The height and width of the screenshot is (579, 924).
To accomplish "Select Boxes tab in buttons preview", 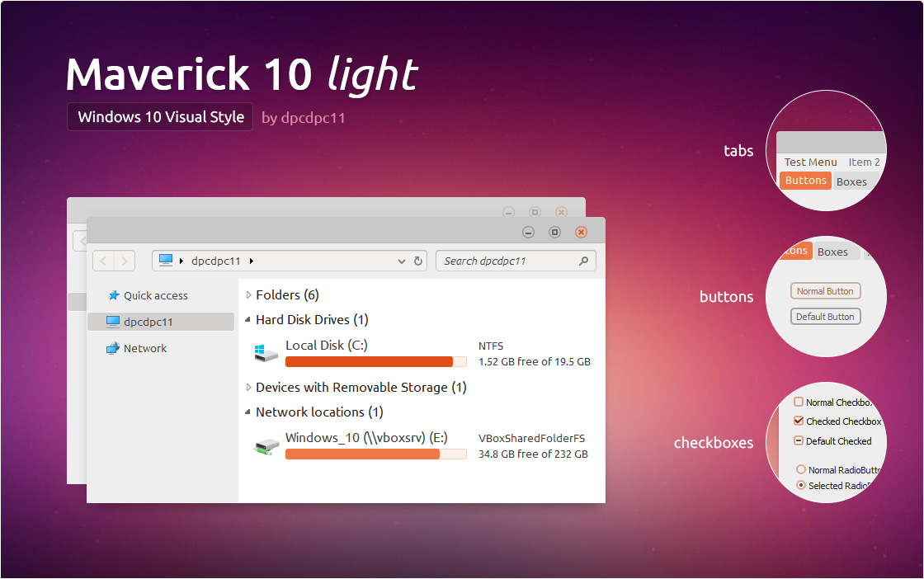I will pos(832,252).
